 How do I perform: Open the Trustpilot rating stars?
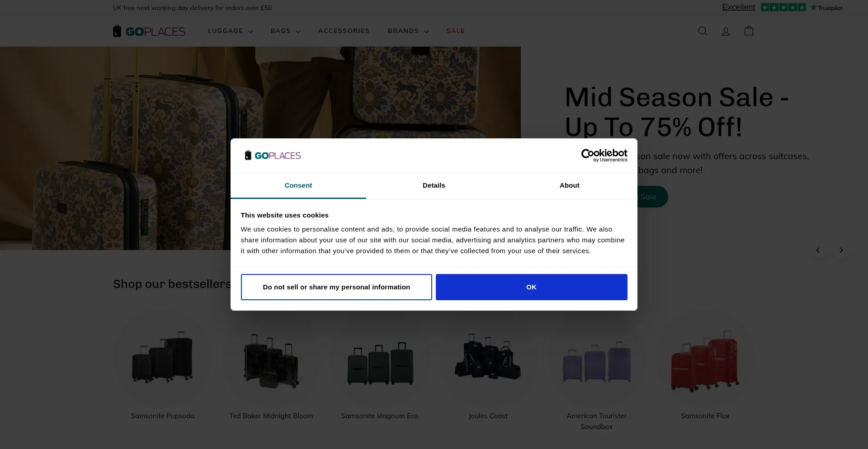coord(783,7)
